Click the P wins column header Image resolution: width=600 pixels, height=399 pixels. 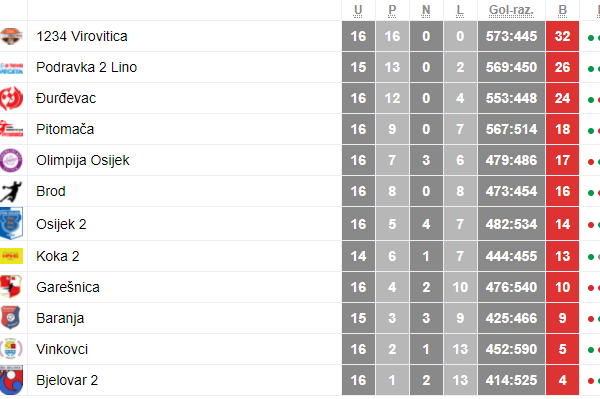pyautogui.click(x=392, y=10)
